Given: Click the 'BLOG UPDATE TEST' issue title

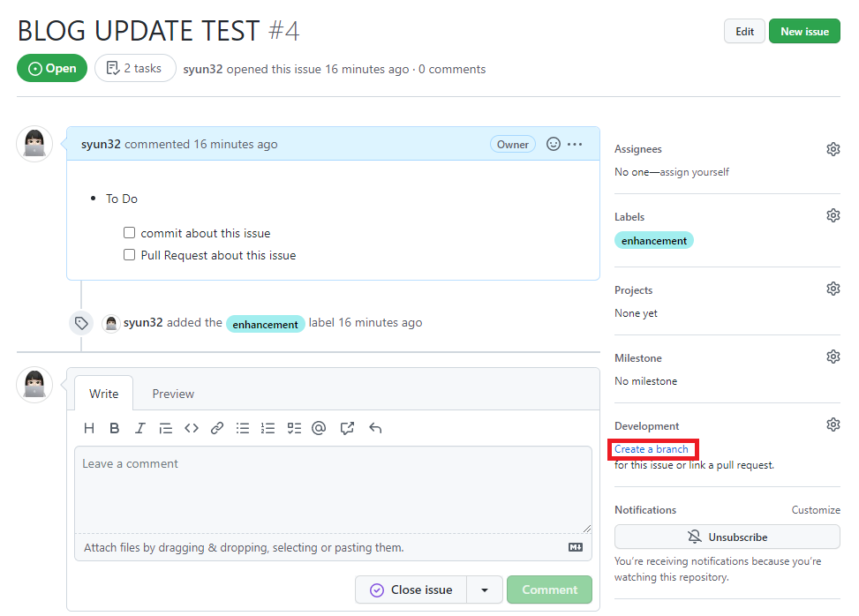Looking at the screenshot, I should (139, 31).
